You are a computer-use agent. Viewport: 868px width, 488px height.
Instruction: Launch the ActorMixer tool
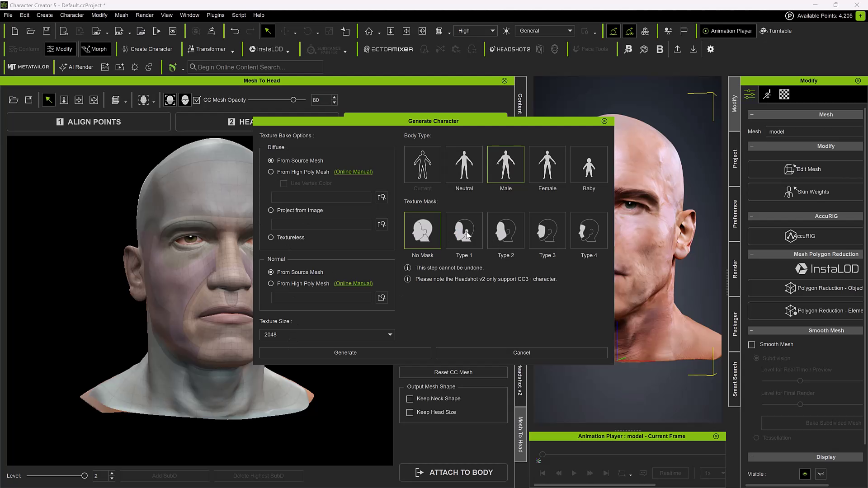click(388, 49)
